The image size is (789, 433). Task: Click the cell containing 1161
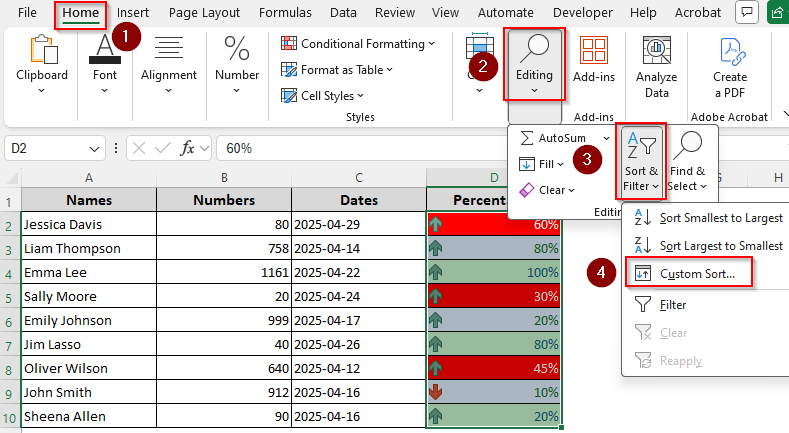[x=224, y=273]
